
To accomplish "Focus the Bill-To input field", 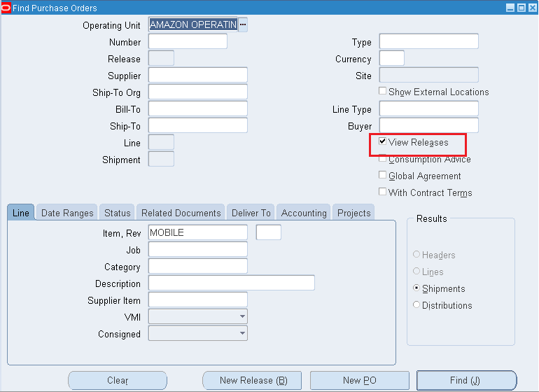I will [x=198, y=108].
